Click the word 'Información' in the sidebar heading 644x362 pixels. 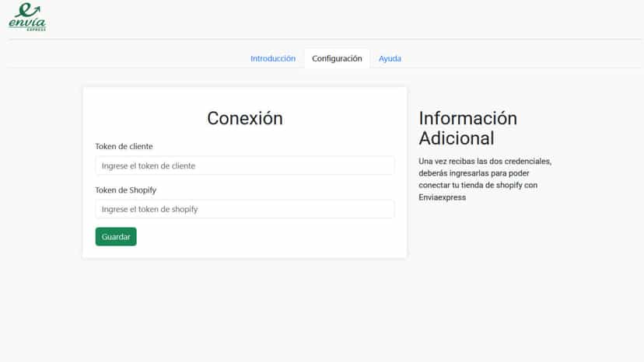point(467,119)
